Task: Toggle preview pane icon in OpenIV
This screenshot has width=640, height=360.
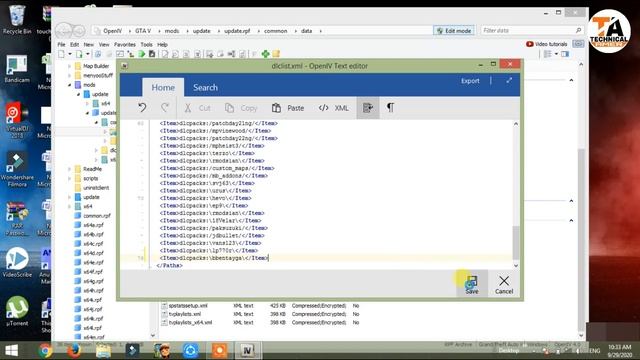Action: [565, 54]
